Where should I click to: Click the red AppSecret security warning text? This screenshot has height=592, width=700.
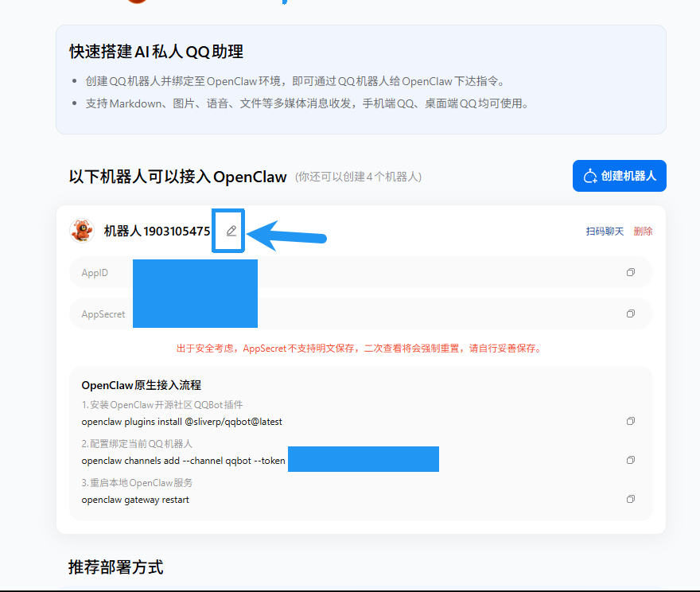point(360,349)
